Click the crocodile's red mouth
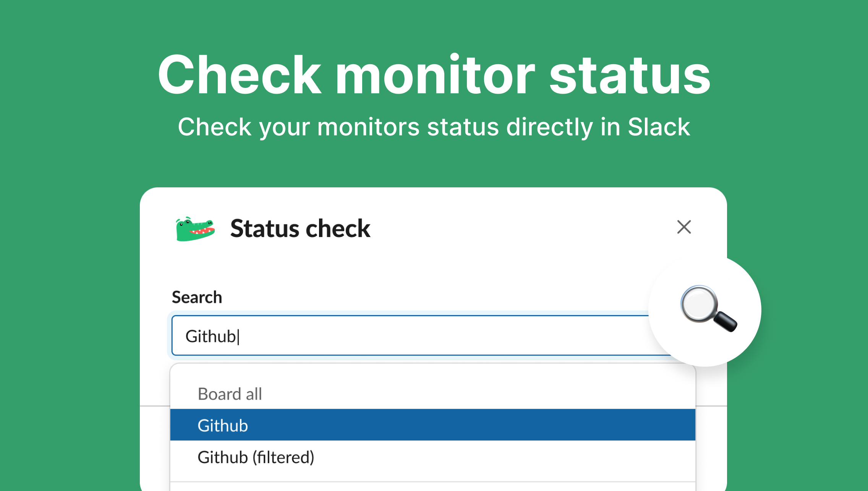Viewport: 868px width, 491px height. 202,231
